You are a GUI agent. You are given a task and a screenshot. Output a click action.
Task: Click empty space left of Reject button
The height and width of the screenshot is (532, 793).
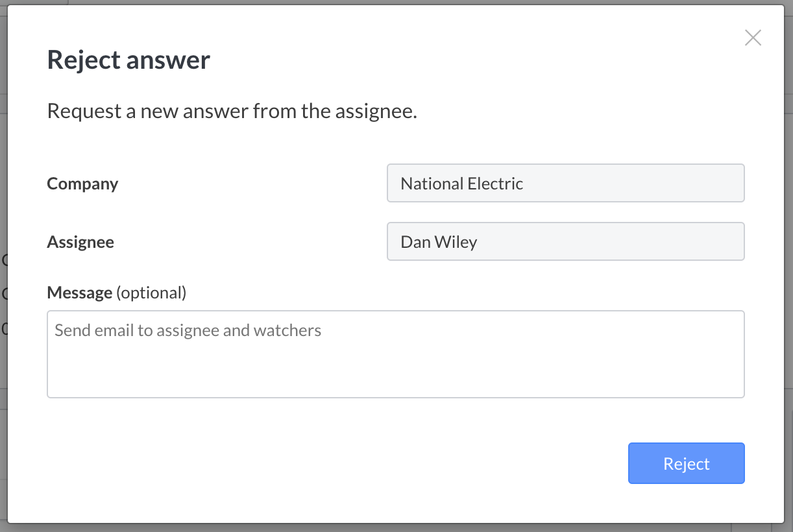point(389,463)
